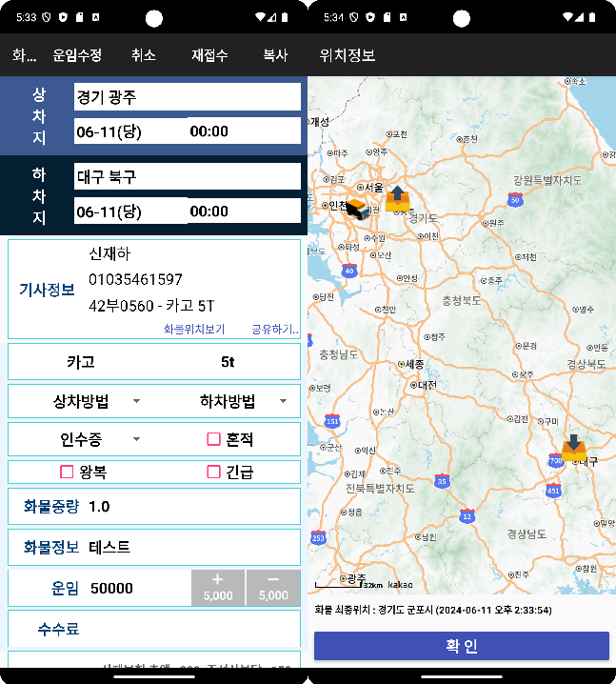Tap highway 35 shield icon on map

pos(442,482)
